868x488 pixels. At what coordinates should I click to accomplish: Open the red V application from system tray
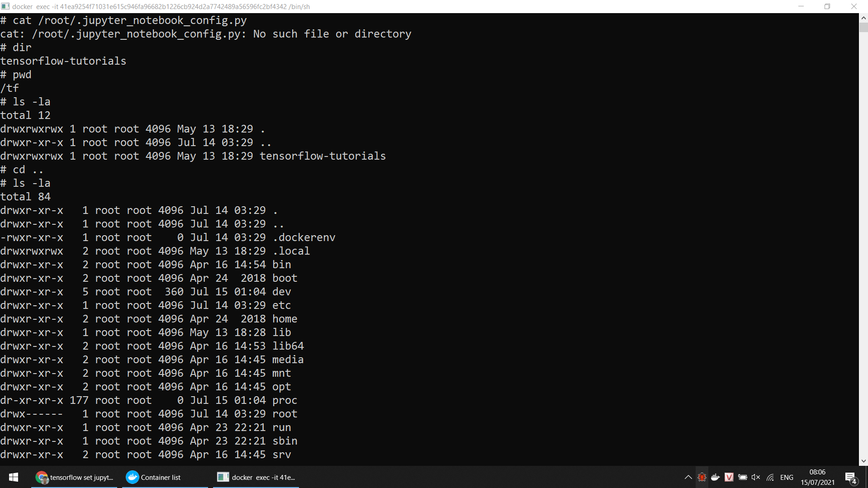coord(729,477)
